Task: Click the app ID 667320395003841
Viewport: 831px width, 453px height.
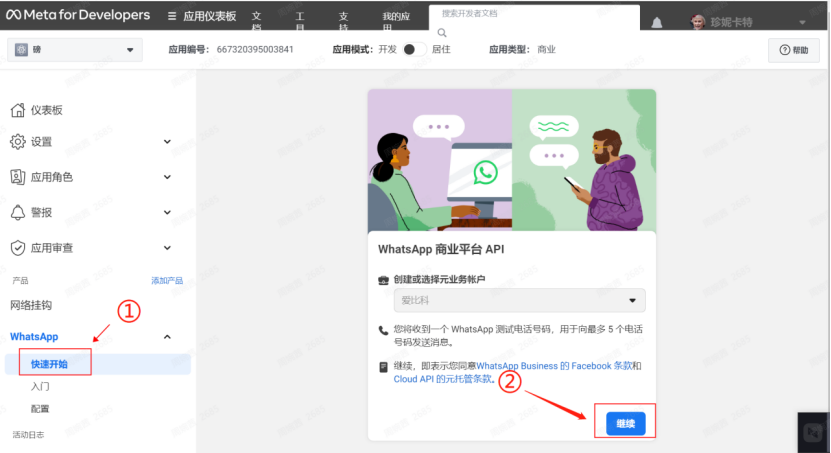Action: [255, 49]
